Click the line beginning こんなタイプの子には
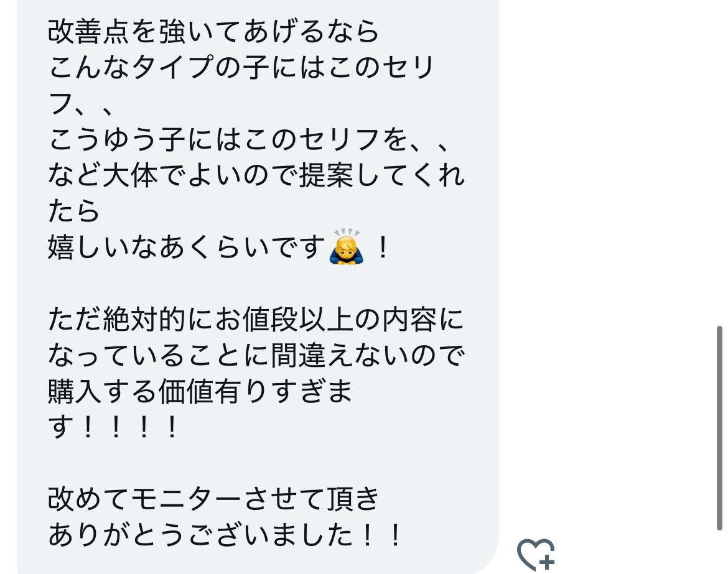 pos(241,67)
